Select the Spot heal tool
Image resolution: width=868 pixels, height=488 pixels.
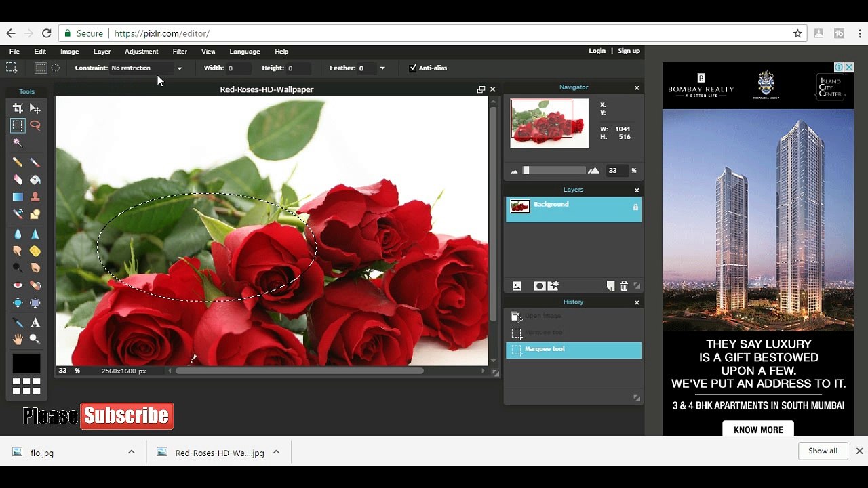click(35, 285)
